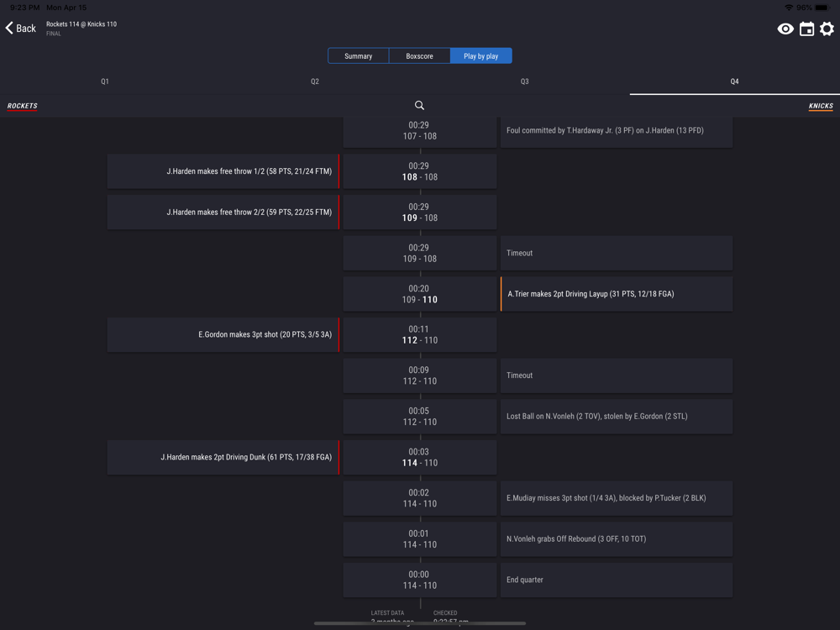Select J.Harden Driving Dunk play
This screenshot has height=630, width=840.
pyautogui.click(x=223, y=458)
